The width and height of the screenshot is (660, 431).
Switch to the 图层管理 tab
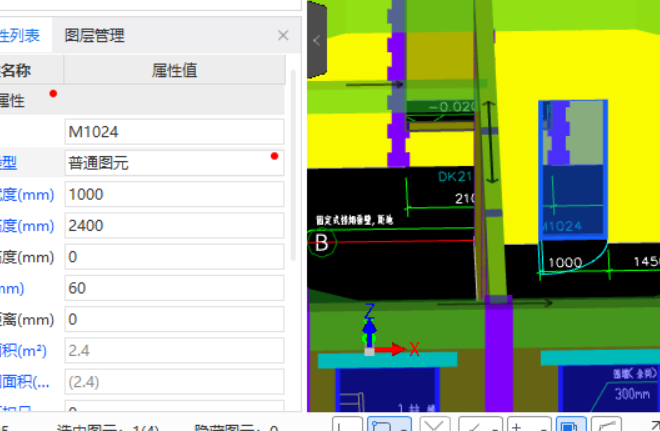click(94, 35)
